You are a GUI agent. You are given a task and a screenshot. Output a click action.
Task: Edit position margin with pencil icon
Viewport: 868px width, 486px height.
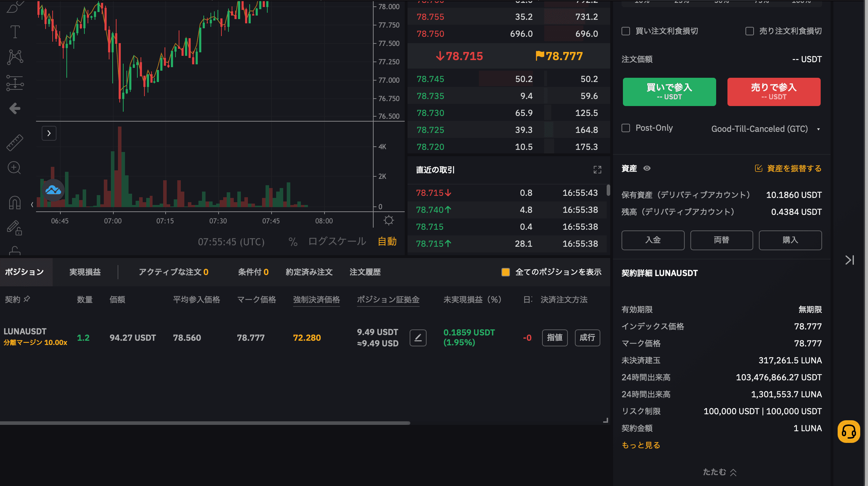coord(418,338)
